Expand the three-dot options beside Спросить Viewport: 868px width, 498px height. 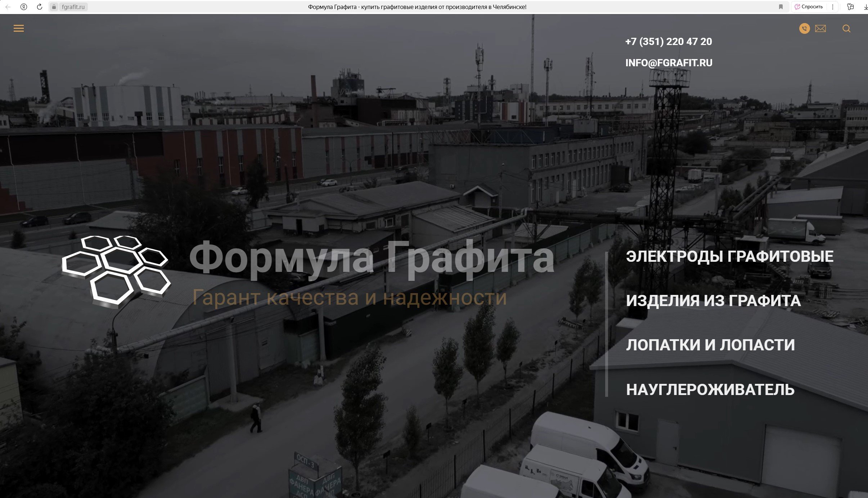click(x=832, y=7)
